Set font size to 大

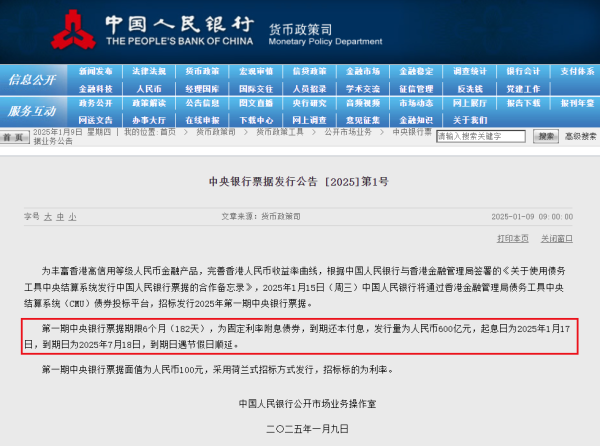click(48, 217)
